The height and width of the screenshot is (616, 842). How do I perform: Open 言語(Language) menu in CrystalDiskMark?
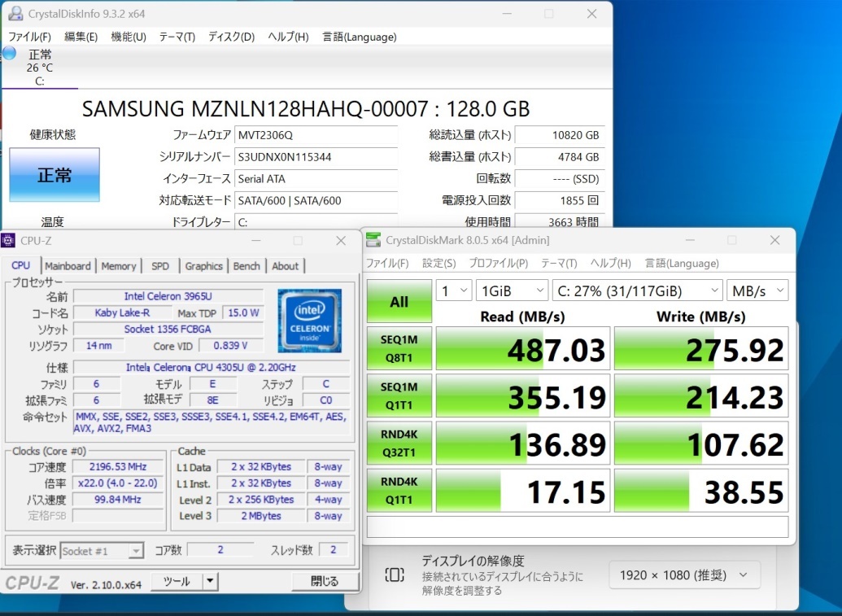682,263
